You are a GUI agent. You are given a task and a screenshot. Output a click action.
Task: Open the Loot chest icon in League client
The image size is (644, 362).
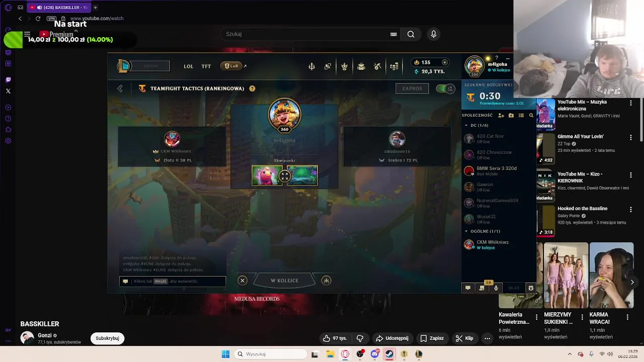(361, 66)
